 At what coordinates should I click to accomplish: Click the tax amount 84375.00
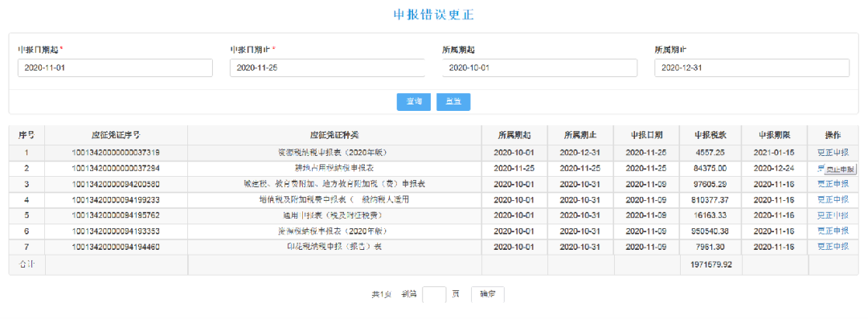click(x=711, y=168)
